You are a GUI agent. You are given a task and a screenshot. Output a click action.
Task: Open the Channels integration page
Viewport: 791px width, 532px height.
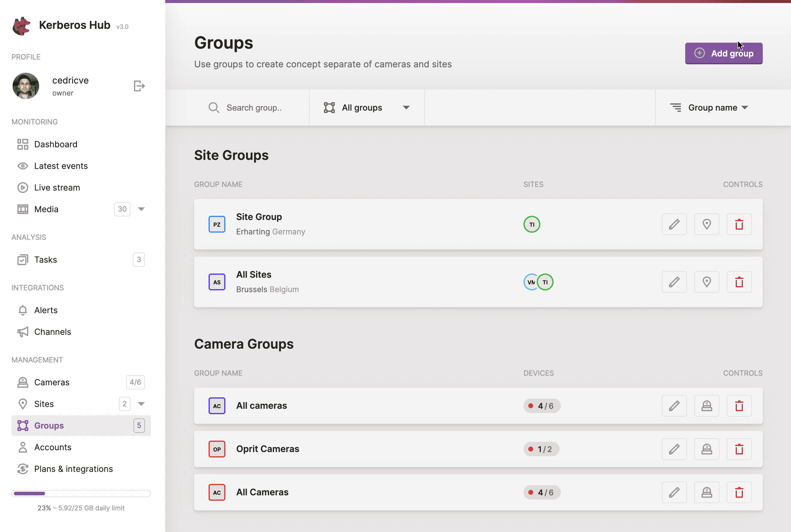[x=53, y=332]
